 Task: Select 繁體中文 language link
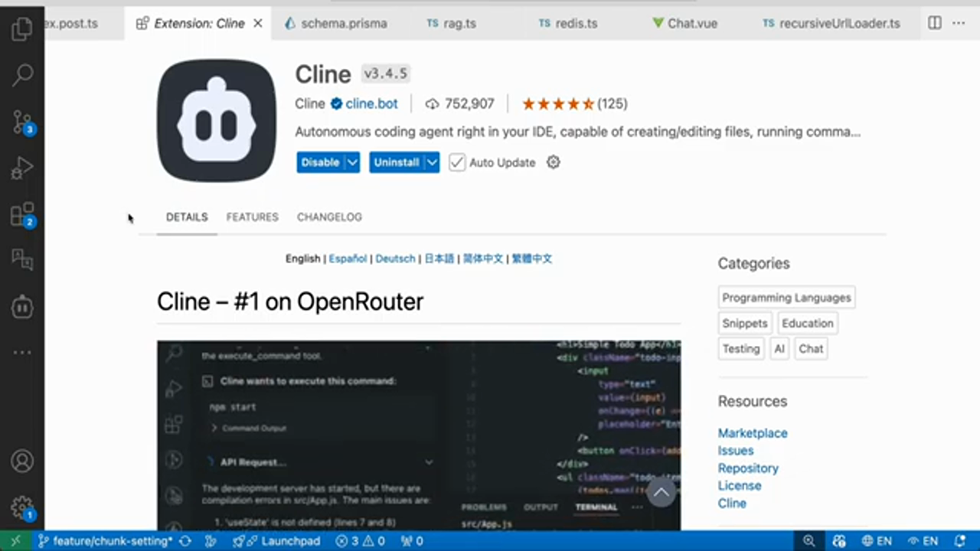coord(532,259)
